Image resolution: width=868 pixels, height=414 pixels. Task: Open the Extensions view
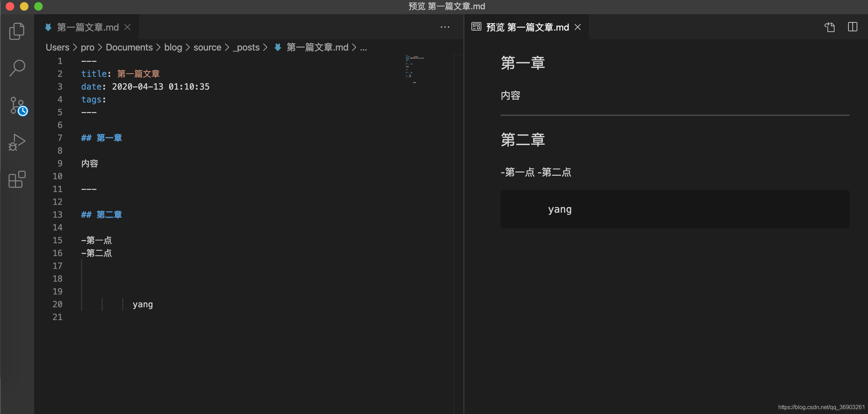(17, 179)
